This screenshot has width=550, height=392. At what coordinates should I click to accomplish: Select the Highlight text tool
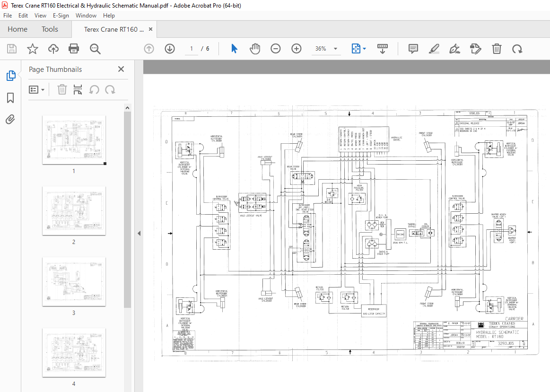point(434,49)
